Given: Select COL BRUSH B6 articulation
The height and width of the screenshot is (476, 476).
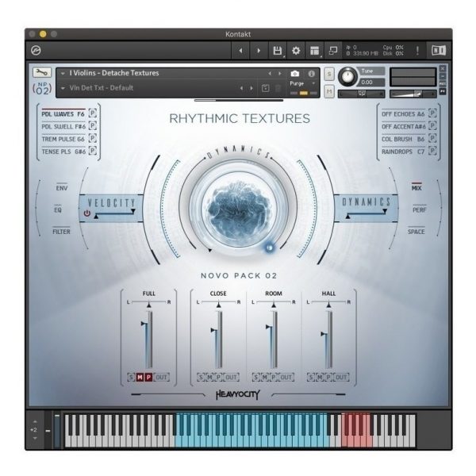Looking at the screenshot, I should coord(403,139).
